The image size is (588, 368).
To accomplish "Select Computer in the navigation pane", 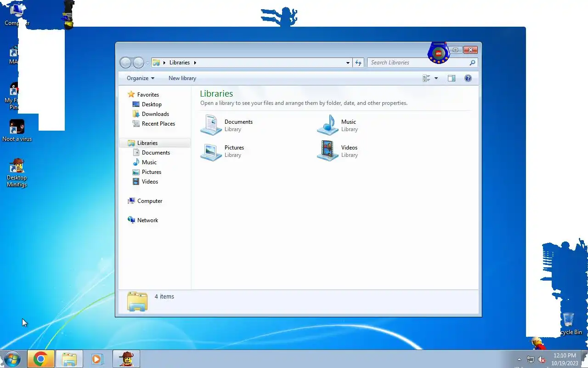I will [x=150, y=201].
